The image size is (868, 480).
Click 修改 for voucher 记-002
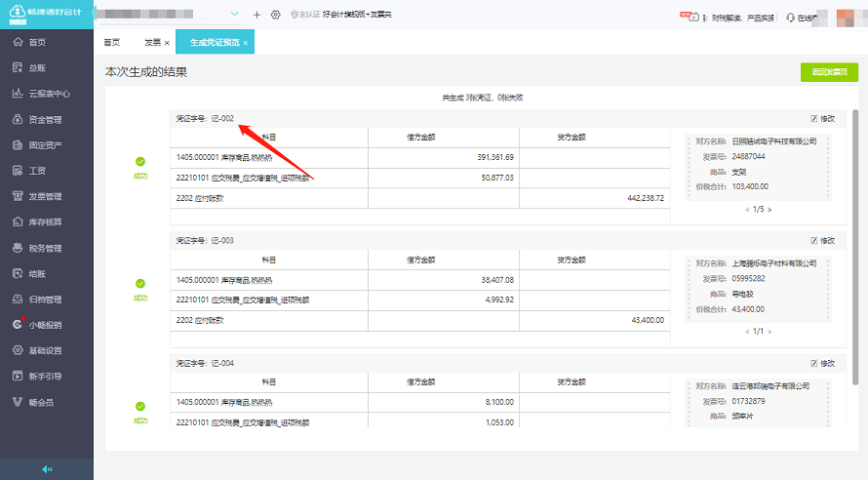click(x=822, y=118)
